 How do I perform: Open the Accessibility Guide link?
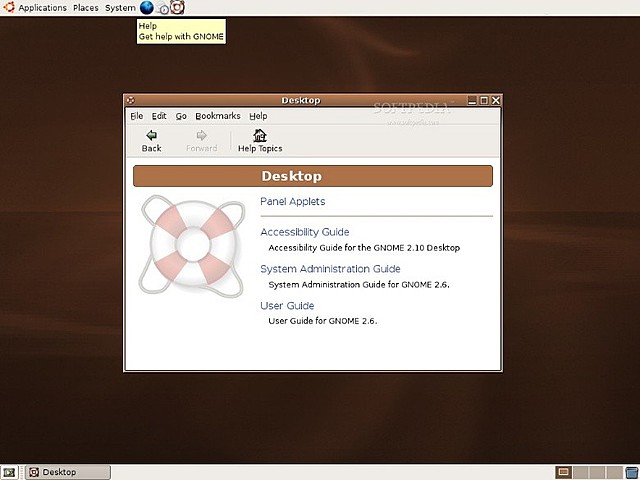304,232
